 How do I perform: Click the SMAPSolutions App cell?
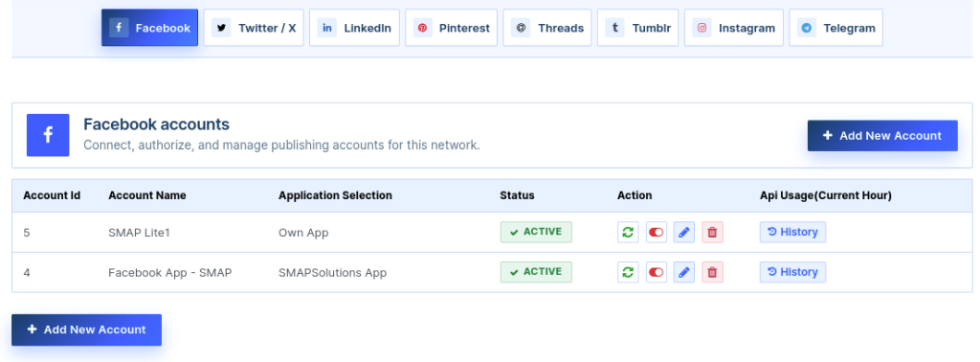[x=332, y=273]
